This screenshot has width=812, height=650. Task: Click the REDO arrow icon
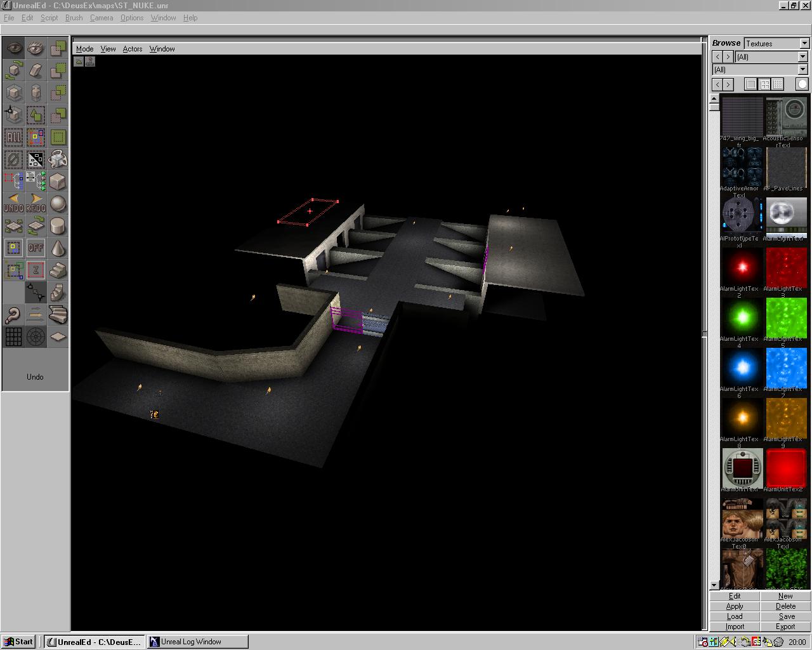point(36,203)
